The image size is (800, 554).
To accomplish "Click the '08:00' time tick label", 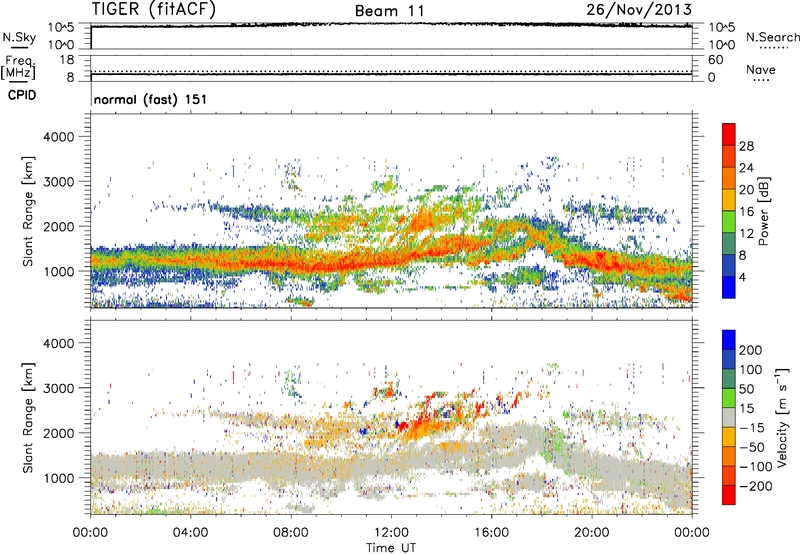I will (291, 533).
